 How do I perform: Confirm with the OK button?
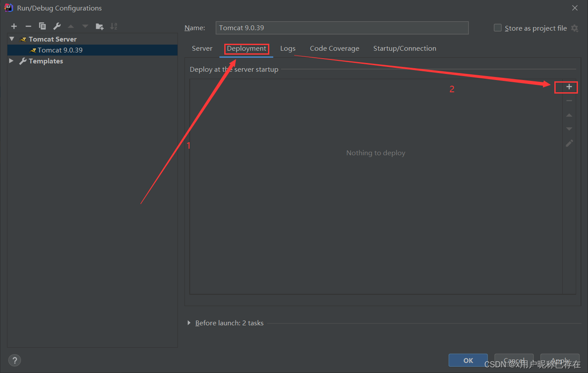(x=468, y=360)
